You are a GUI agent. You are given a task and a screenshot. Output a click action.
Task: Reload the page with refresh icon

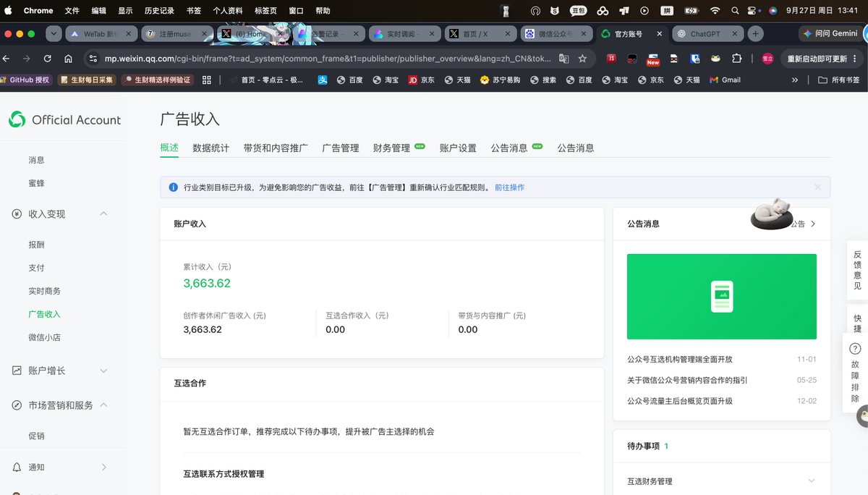coord(48,59)
